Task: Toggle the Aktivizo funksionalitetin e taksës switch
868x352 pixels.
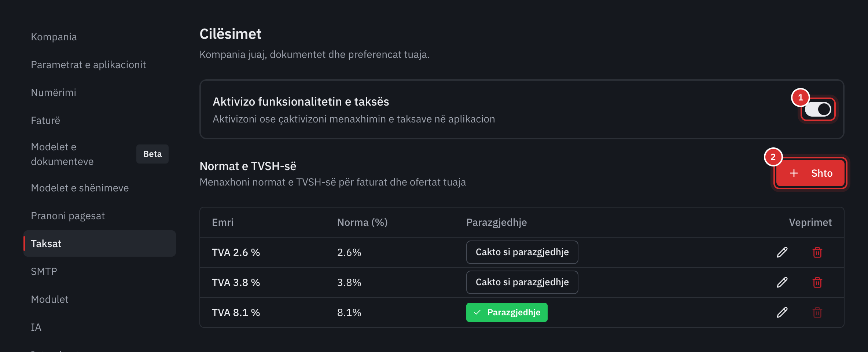Action: tap(818, 109)
